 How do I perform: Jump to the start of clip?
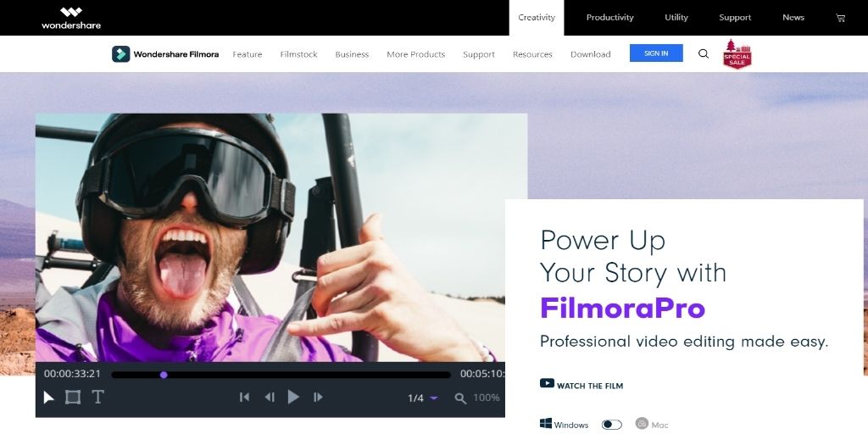pyautogui.click(x=244, y=397)
